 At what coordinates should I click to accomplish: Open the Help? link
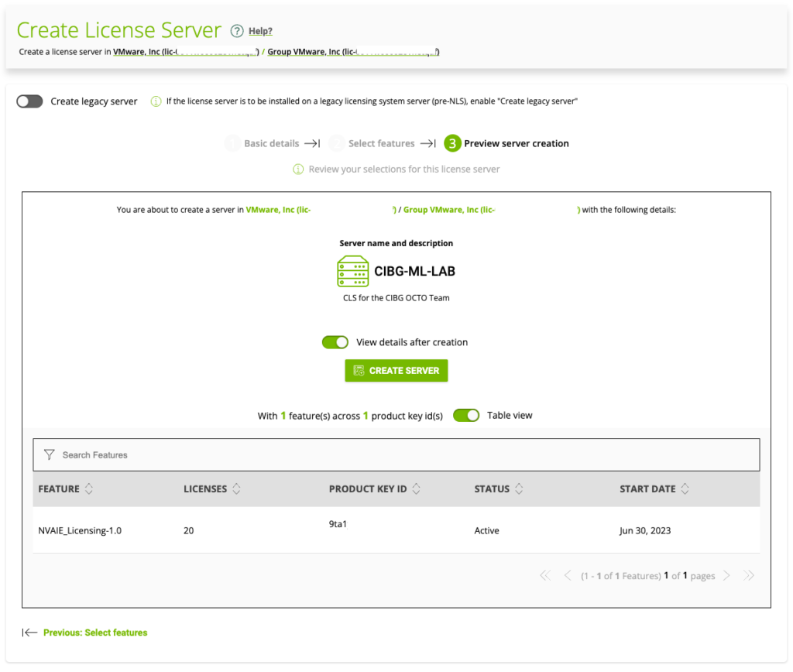click(260, 31)
